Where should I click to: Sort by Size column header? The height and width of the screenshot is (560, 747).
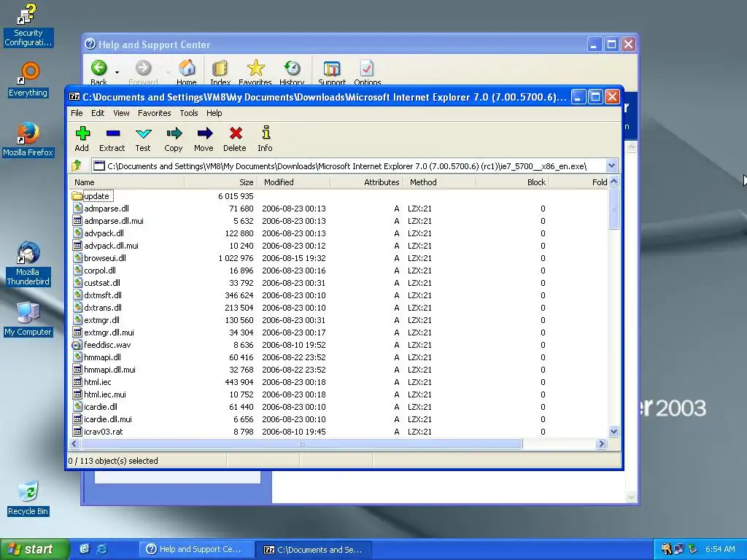pos(220,182)
